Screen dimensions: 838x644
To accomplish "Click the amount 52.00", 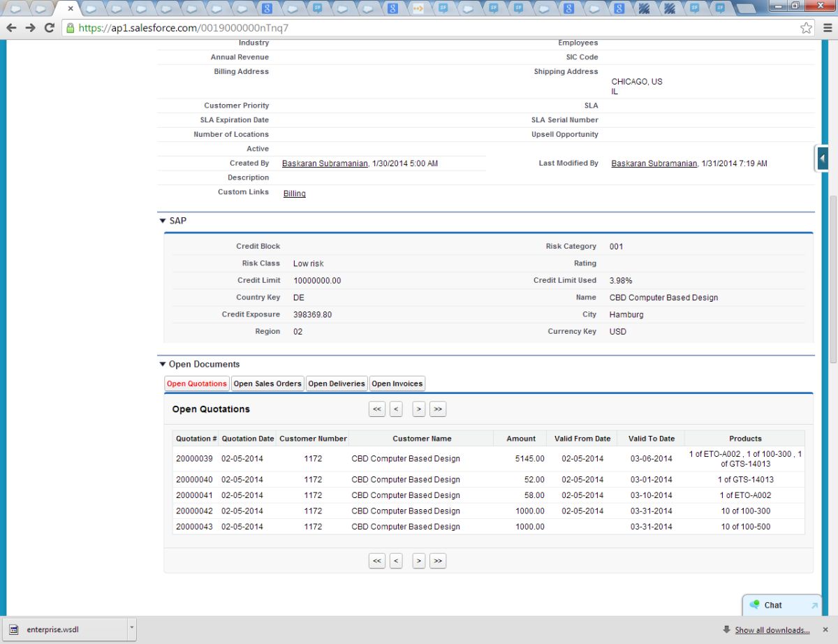I will (534, 480).
